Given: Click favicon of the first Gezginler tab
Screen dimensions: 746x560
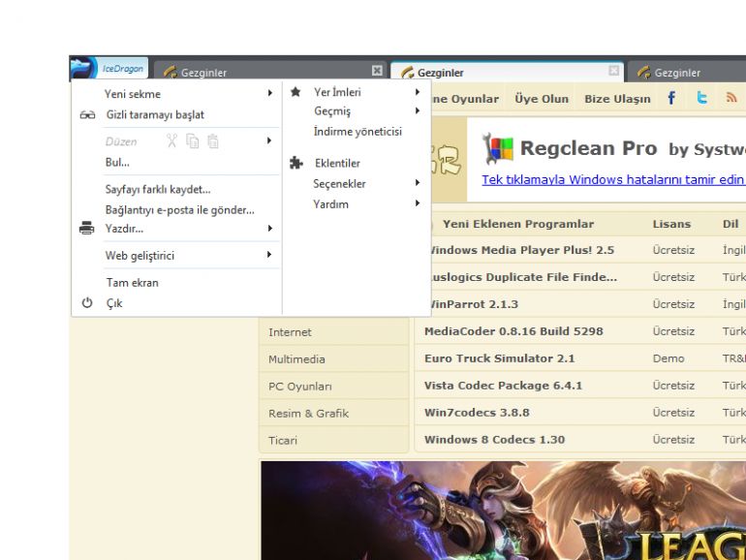Looking at the screenshot, I should (x=170, y=72).
